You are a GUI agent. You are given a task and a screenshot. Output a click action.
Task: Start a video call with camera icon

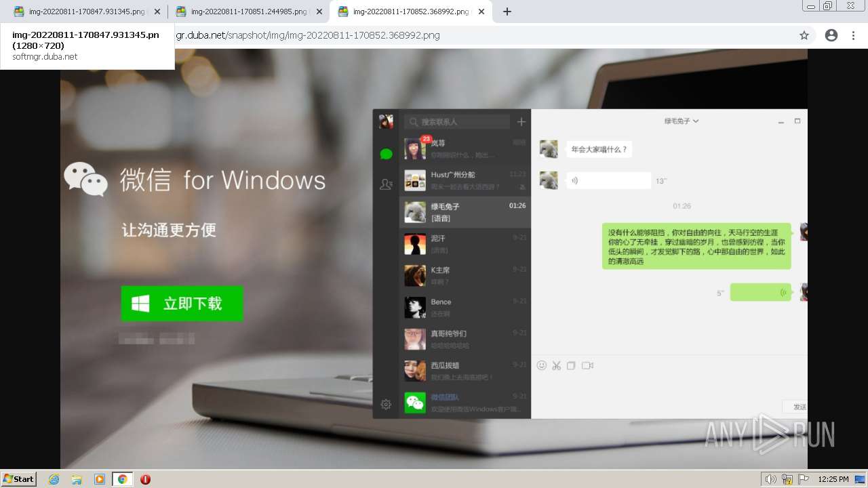point(587,365)
